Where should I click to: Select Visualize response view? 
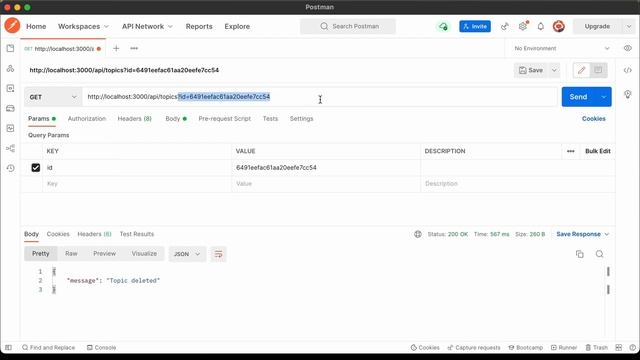[x=144, y=254]
